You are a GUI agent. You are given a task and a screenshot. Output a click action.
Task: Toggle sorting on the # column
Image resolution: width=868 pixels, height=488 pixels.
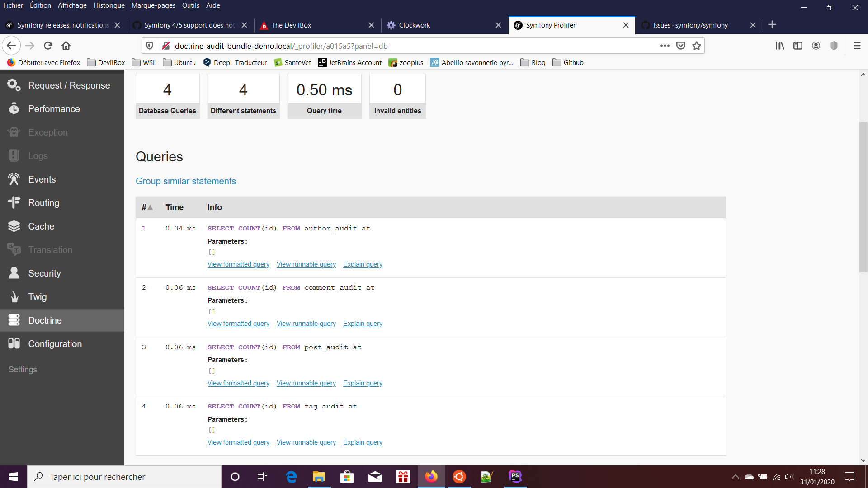tap(146, 207)
